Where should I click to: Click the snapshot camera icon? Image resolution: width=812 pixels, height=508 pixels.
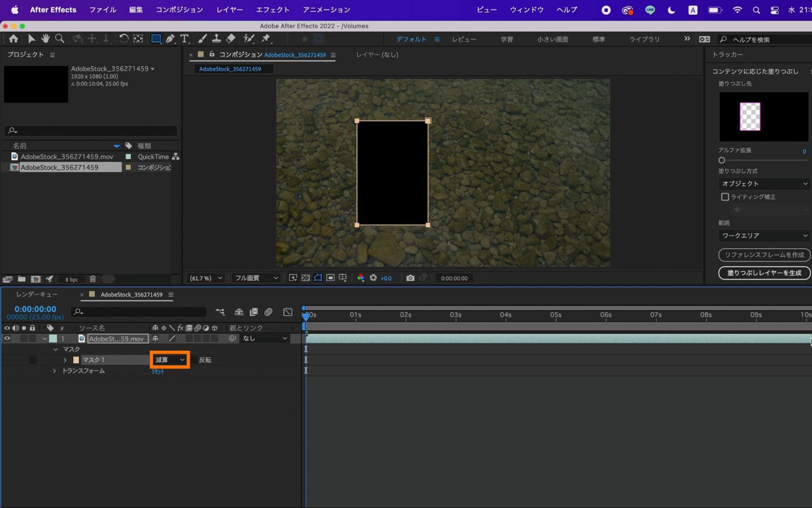click(x=410, y=278)
